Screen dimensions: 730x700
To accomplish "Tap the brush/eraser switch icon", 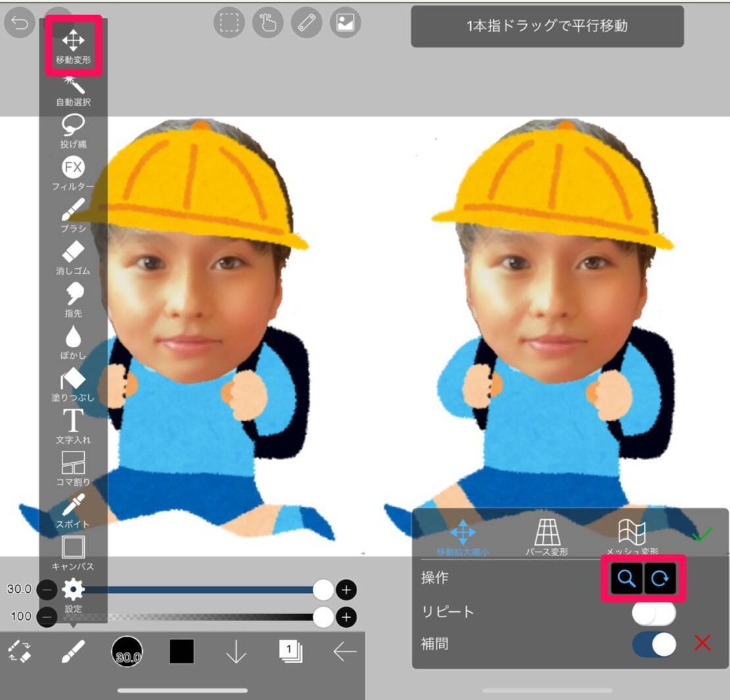I will click(x=20, y=651).
